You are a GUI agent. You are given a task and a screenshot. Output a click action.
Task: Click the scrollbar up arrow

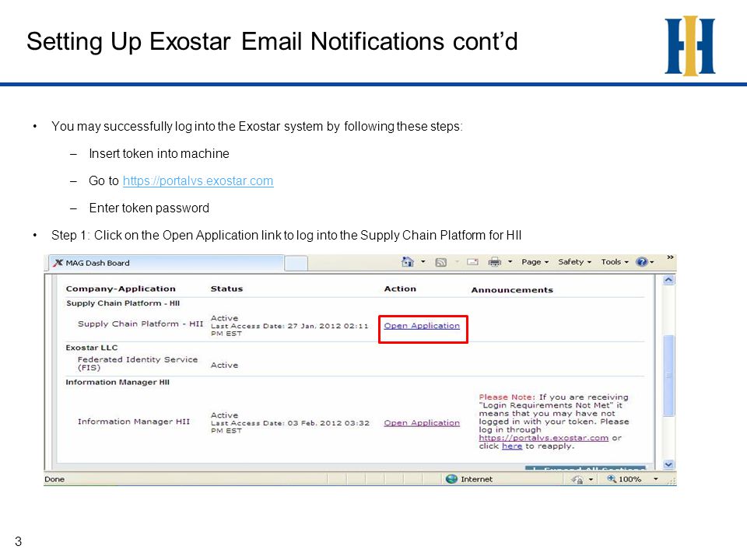pos(668,280)
